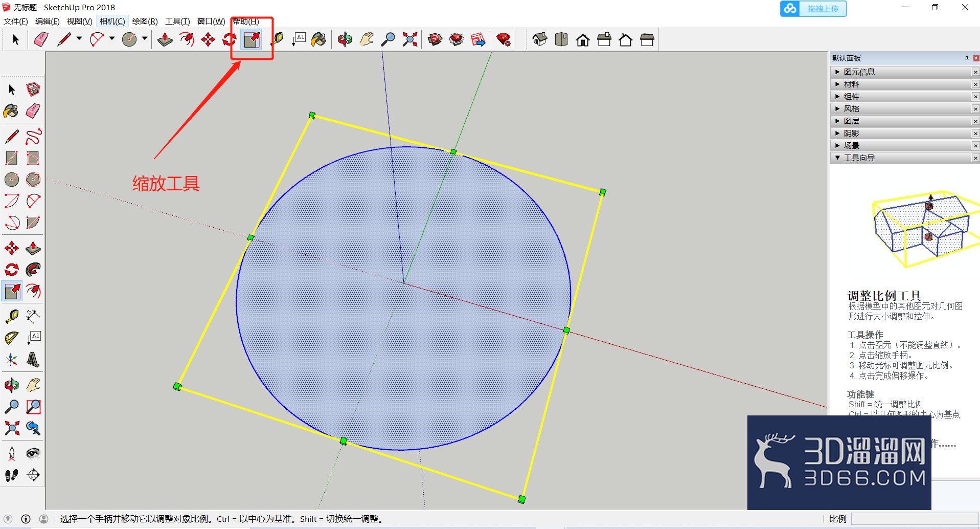Open the Arc tool dropdown arrow
Image resolution: width=980 pixels, height=529 pixels.
[112, 38]
